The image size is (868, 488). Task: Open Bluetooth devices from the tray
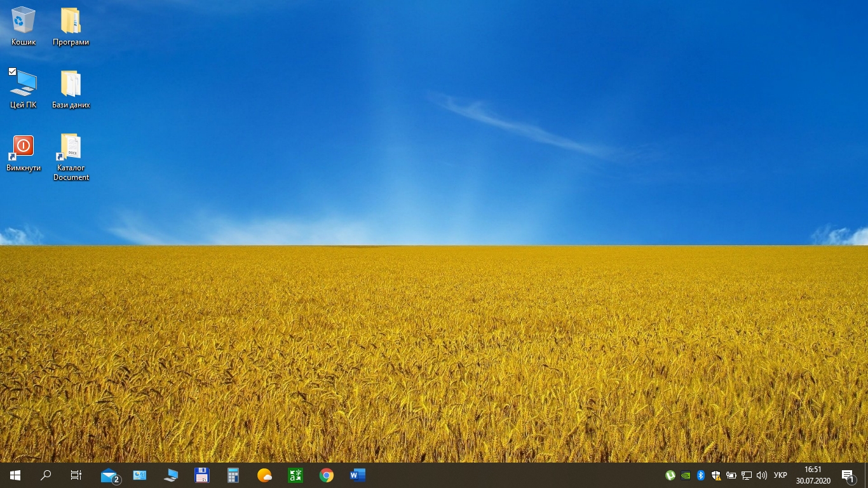[701, 475]
